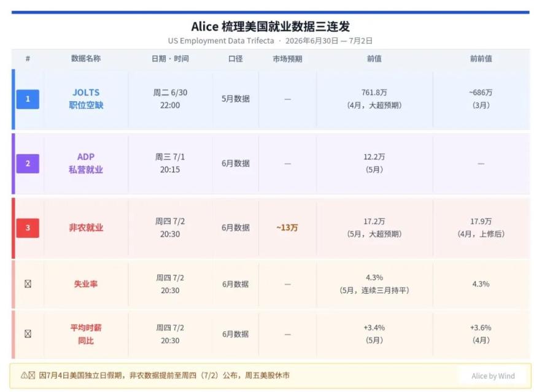Click the '17.2万' previous value
Image resolution: width=534 pixels, height=392 pixels.
click(x=374, y=221)
